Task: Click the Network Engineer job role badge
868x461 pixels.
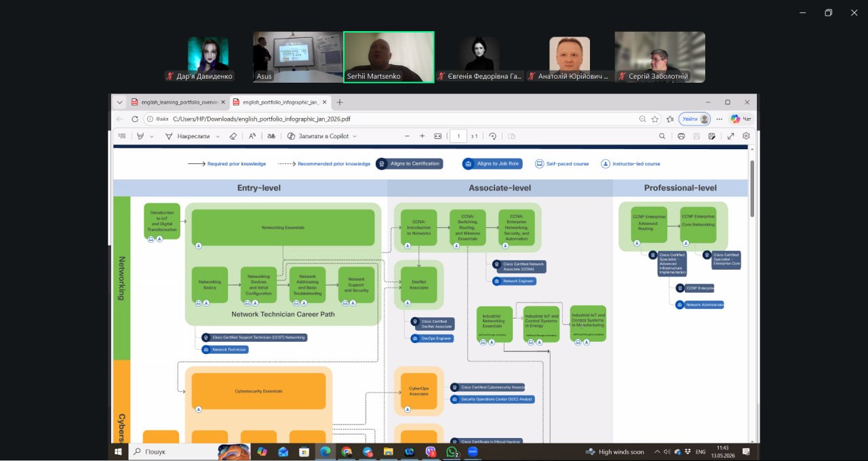Action: coord(514,281)
